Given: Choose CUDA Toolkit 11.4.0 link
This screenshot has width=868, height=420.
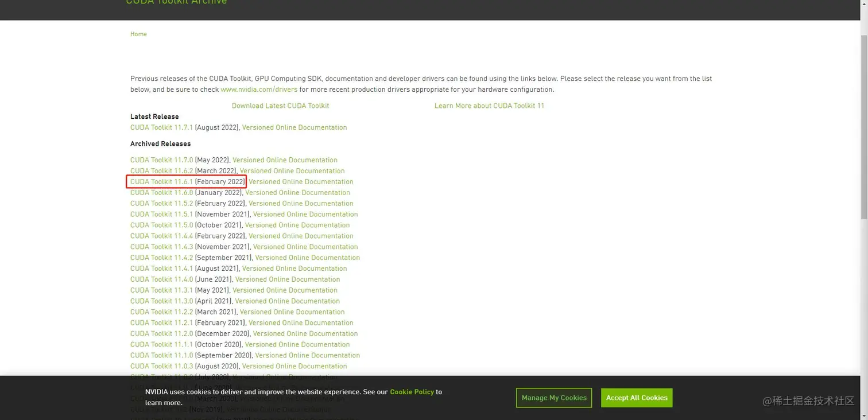Looking at the screenshot, I should (161, 279).
